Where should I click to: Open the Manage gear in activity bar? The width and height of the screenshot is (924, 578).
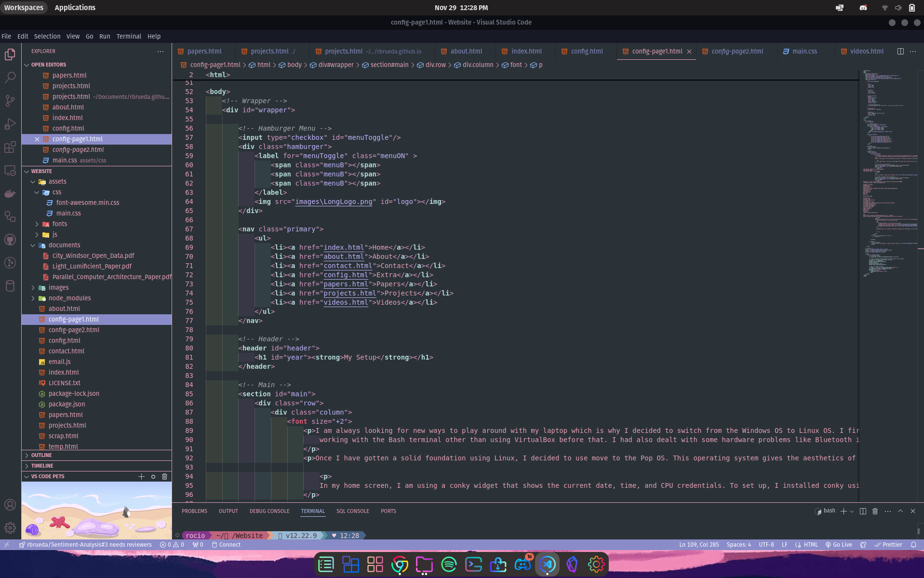[10, 528]
